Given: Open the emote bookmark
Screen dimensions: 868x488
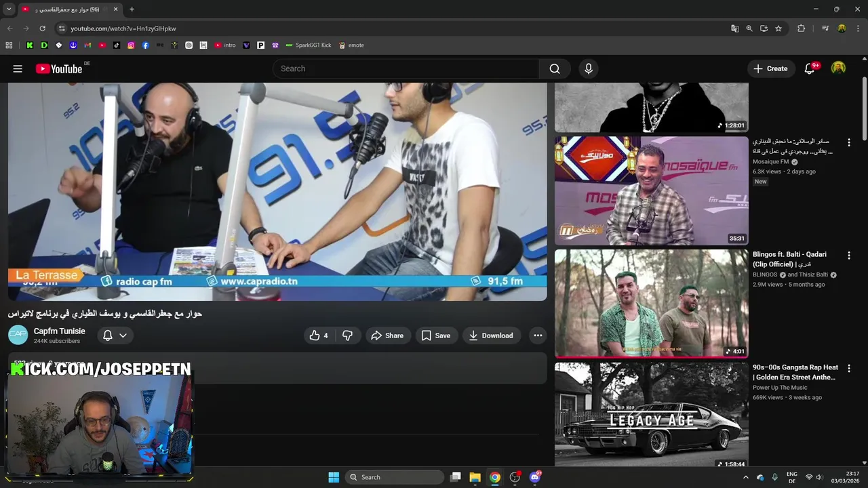Looking at the screenshot, I should point(351,45).
